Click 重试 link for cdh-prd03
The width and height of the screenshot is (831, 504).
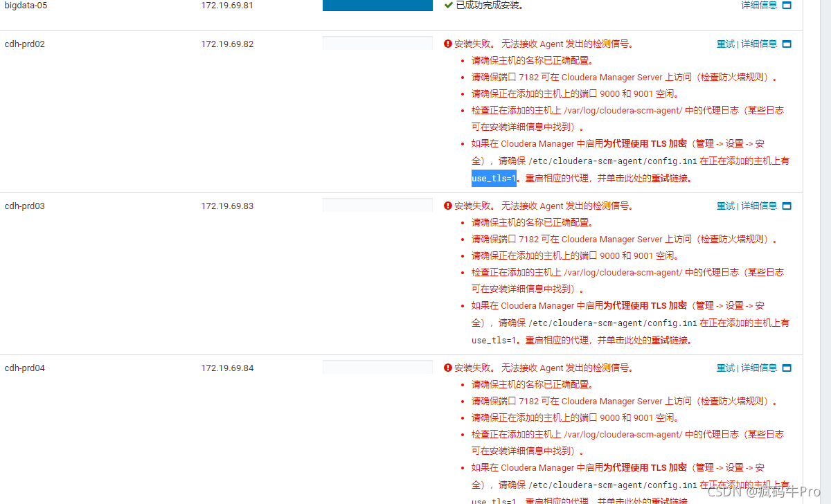[x=726, y=206]
